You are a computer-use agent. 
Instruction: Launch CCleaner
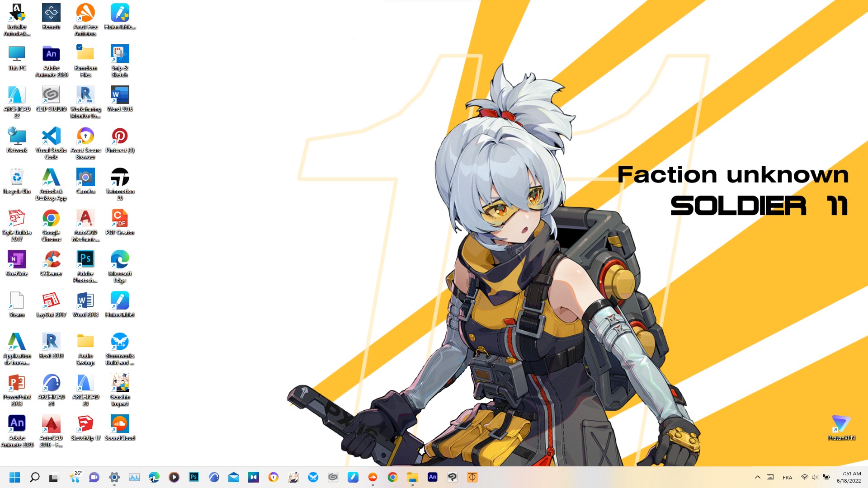[51, 260]
